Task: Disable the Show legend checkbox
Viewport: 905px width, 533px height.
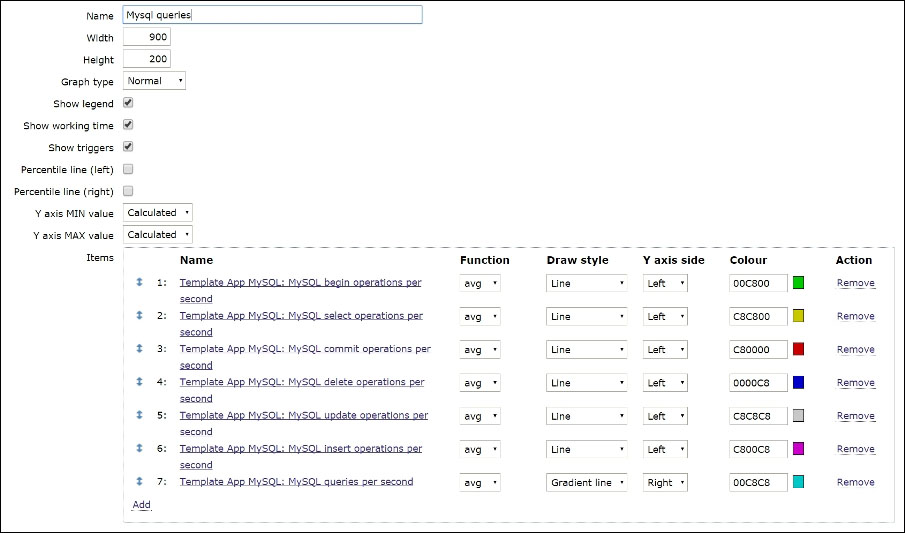Action: click(x=128, y=103)
